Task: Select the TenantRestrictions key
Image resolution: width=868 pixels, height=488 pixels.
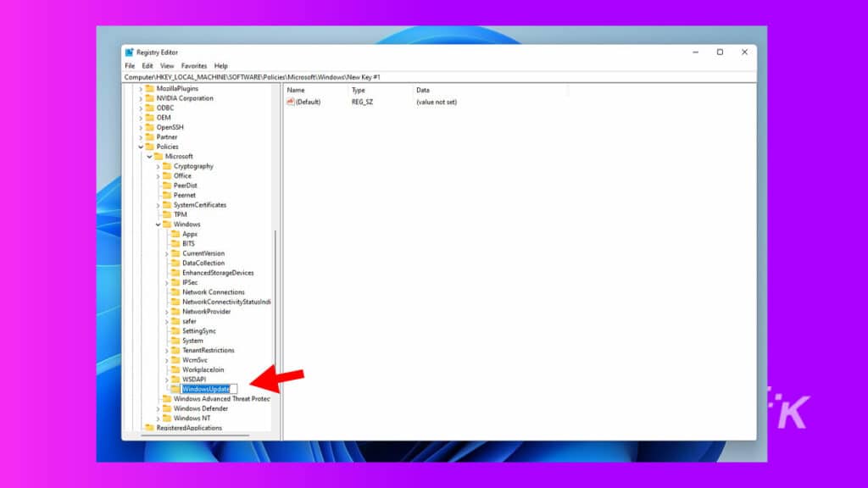Action: pos(209,350)
